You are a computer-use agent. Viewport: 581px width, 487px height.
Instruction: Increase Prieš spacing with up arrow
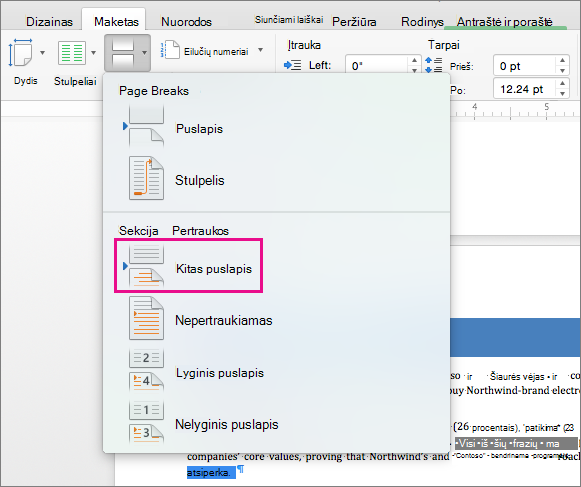[562, 60]
